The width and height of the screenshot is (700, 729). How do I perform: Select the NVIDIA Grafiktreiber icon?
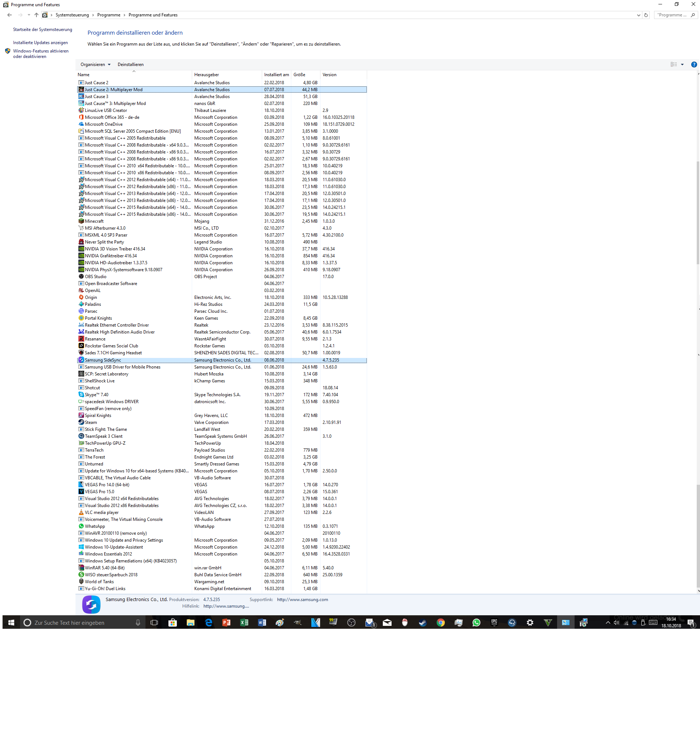[x=81, y=256]
